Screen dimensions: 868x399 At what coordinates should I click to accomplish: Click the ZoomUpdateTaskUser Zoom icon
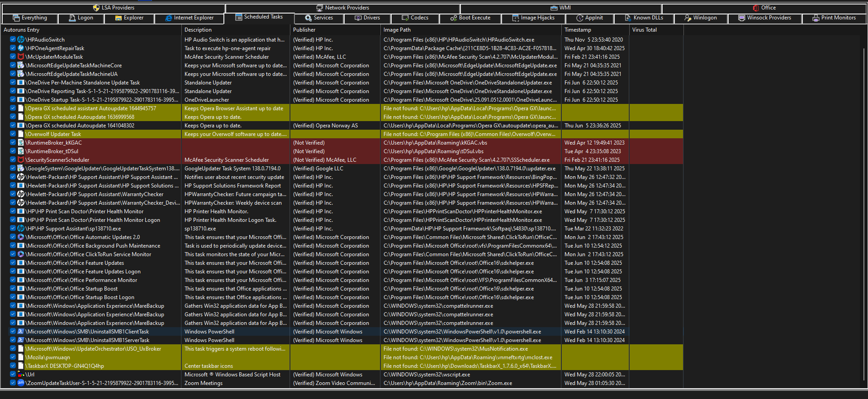click(20, 383)
